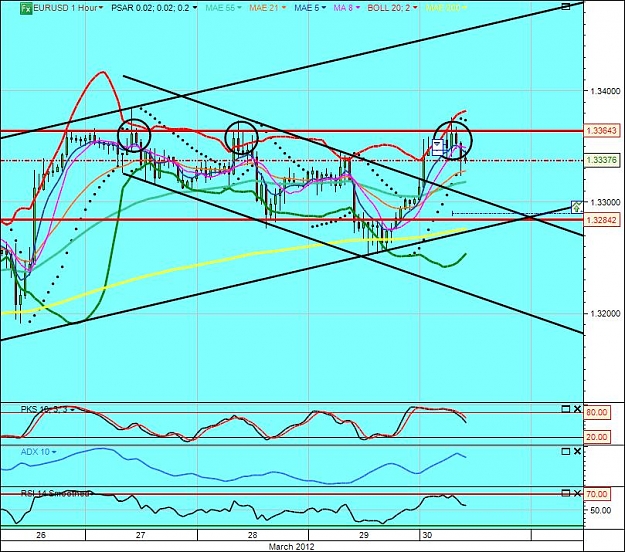This screenshot has width=625, height=552.
Task: Click the 70.00 RSI level label
Action: [x=597, y=494]
